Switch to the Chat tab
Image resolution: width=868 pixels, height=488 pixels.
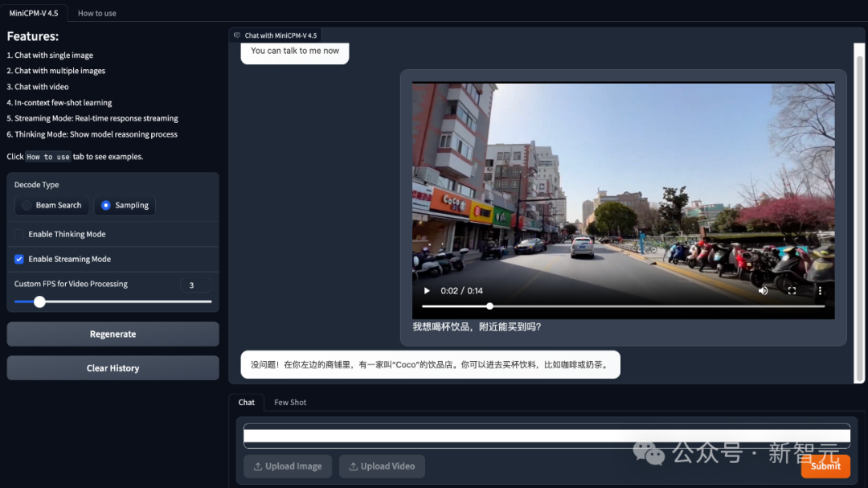[x=247, y=402]
